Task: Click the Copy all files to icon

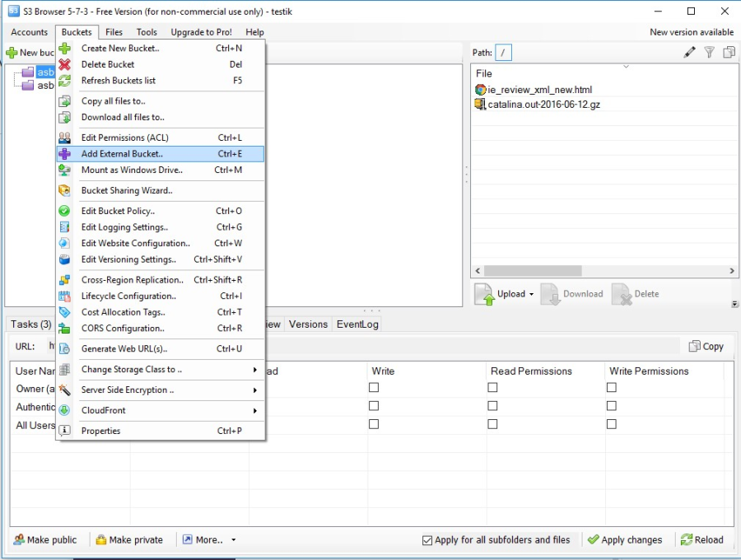Action: point(65,101)
